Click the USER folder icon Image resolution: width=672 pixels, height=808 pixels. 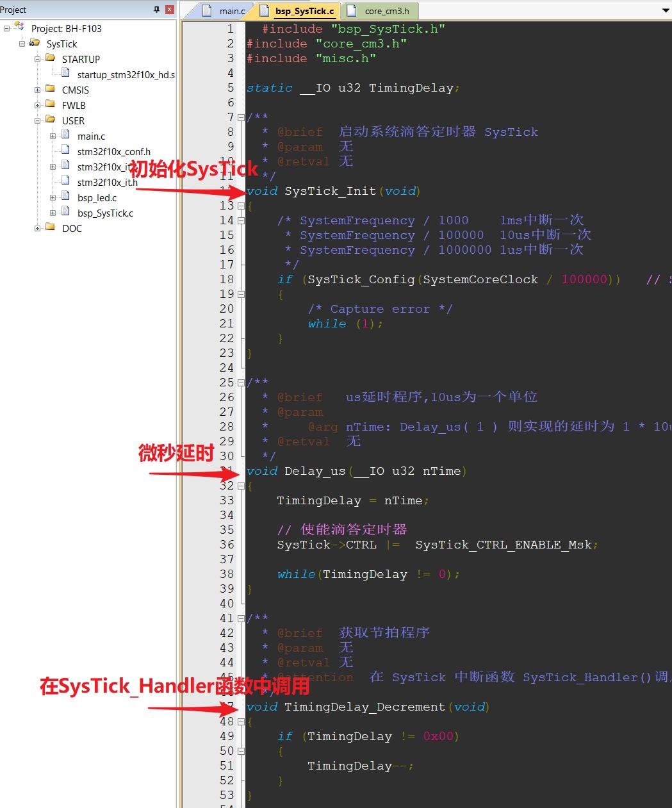coord(51,120)
